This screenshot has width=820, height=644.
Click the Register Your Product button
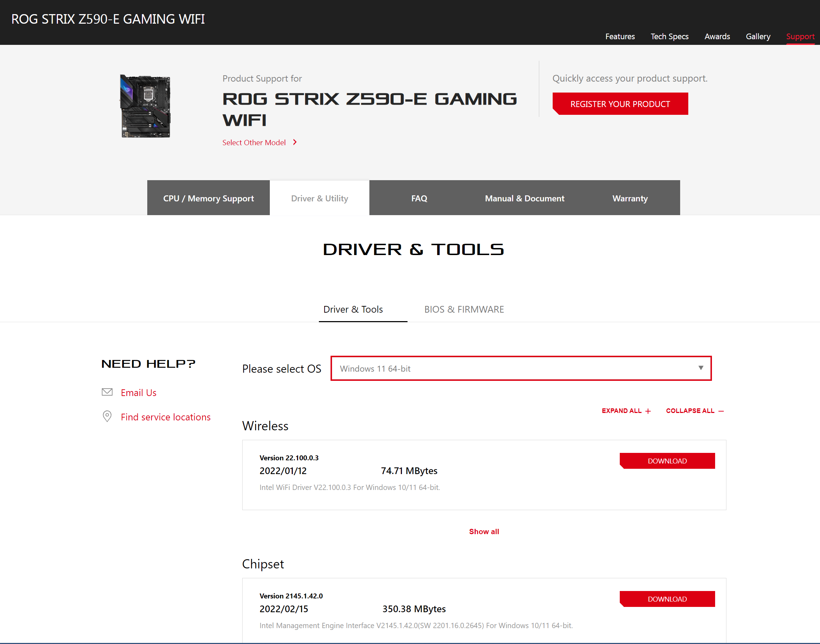coord(620,104)
